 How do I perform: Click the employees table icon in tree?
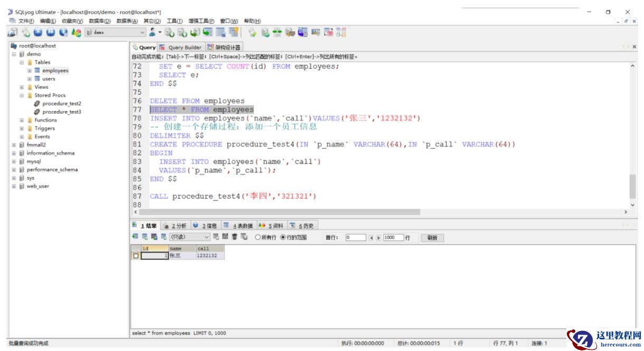[x=37, y=70]
